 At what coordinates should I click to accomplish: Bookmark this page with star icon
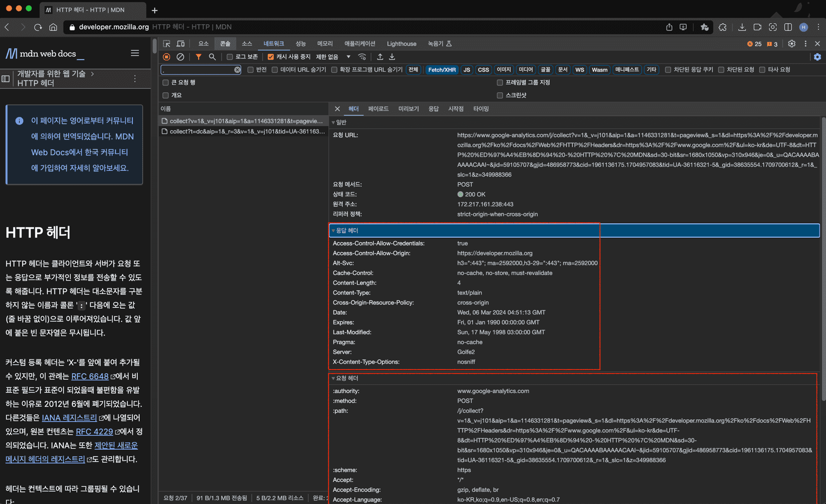[704, 27]
